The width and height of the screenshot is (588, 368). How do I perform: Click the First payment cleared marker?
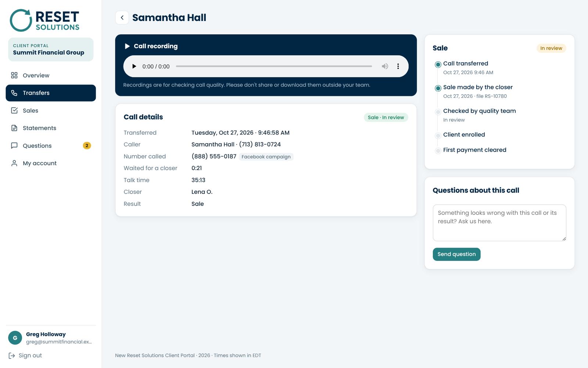click(438, 151)
